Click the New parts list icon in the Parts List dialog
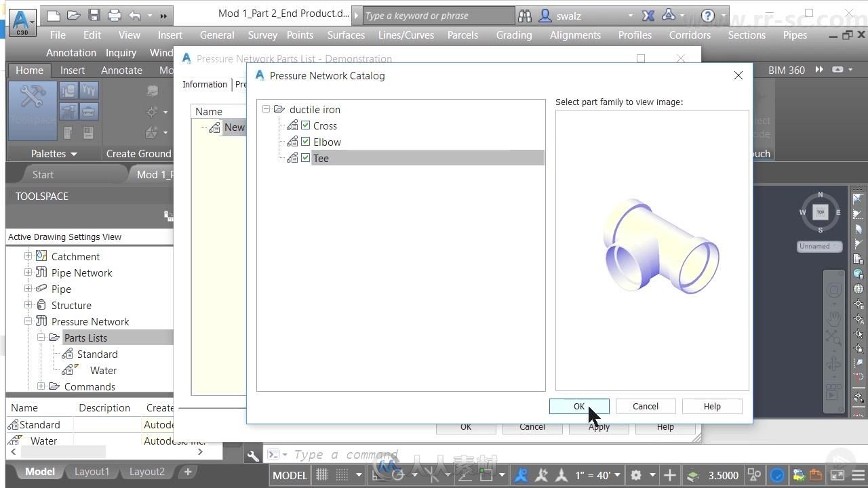This screenshot has width=868, height=488. pos(214,127)
